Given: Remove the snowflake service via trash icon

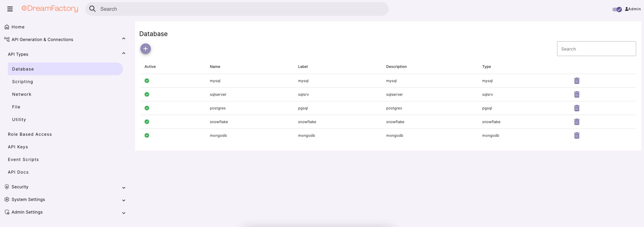Looking at the screenshot, I should 577,122.
